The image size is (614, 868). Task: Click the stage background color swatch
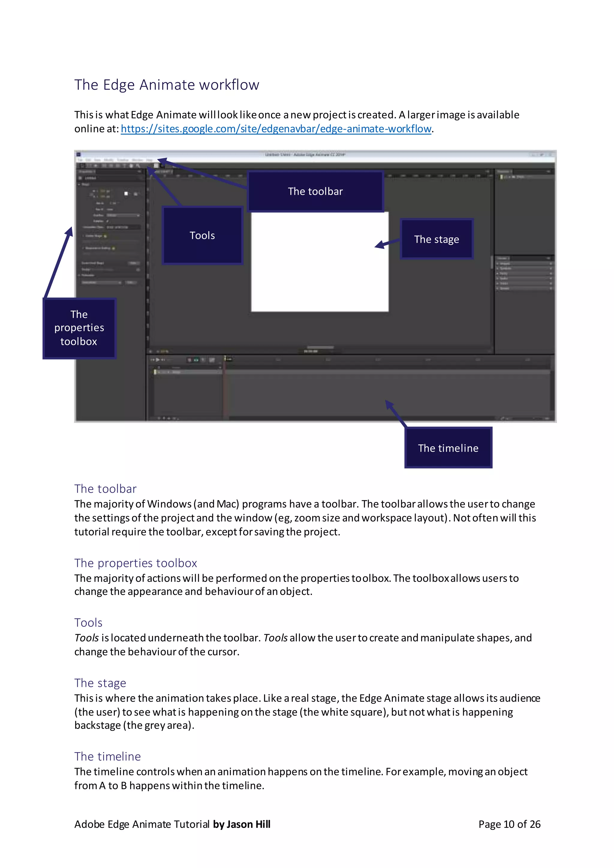[x=126, y=194]
